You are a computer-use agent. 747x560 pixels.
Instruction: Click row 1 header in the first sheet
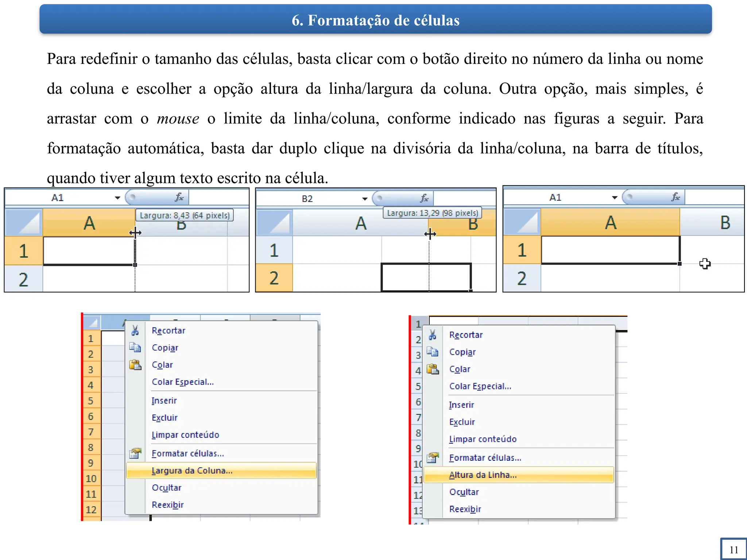point(24,250)
